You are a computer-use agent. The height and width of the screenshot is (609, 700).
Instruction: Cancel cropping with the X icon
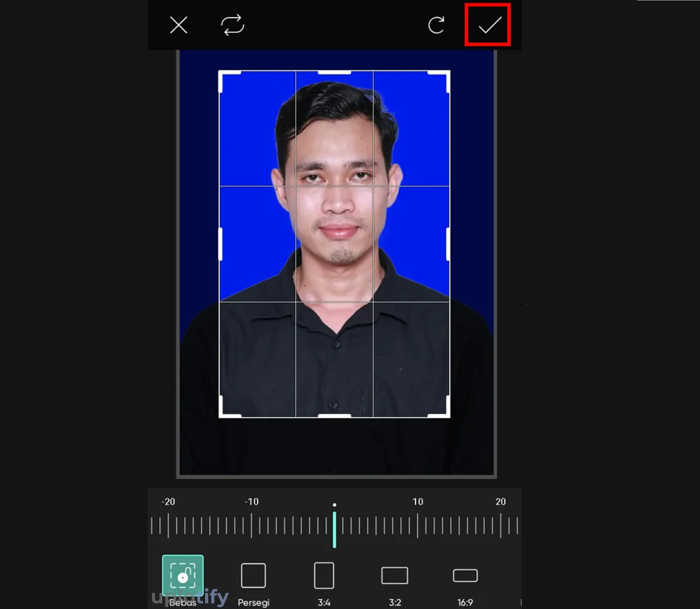tap(178, 25)
